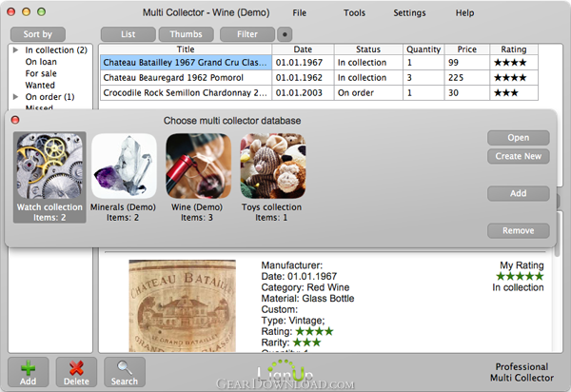Image resolution: width=571 pixels, height=392 pixels.
Task: Sort by the Title column header
Action: point(186,49)
